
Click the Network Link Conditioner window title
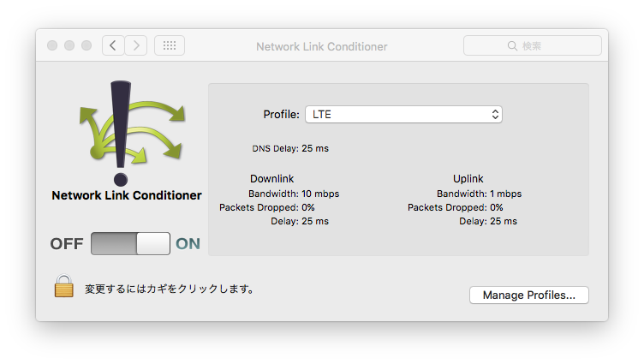tap(321, 46)
